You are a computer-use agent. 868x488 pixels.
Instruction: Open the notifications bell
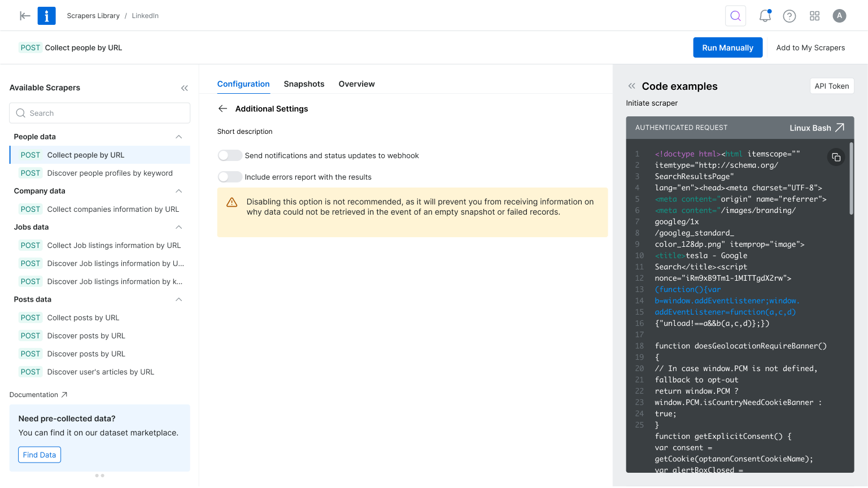point(765,16)
